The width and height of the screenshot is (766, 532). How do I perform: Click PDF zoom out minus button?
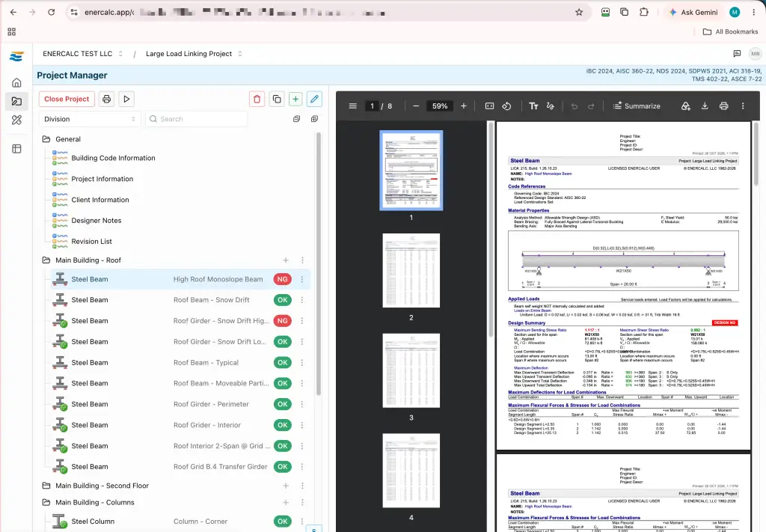[x=416, y=106]
